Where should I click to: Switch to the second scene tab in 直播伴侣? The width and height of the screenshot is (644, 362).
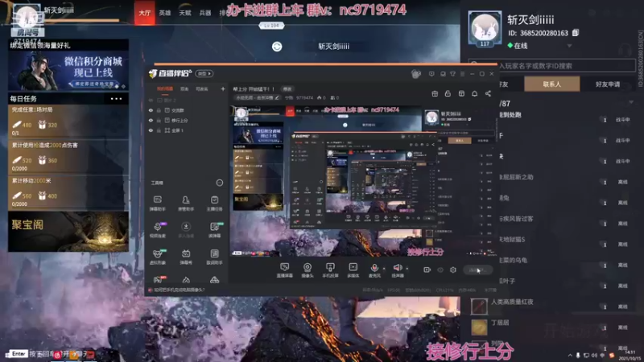coord(184,88)
